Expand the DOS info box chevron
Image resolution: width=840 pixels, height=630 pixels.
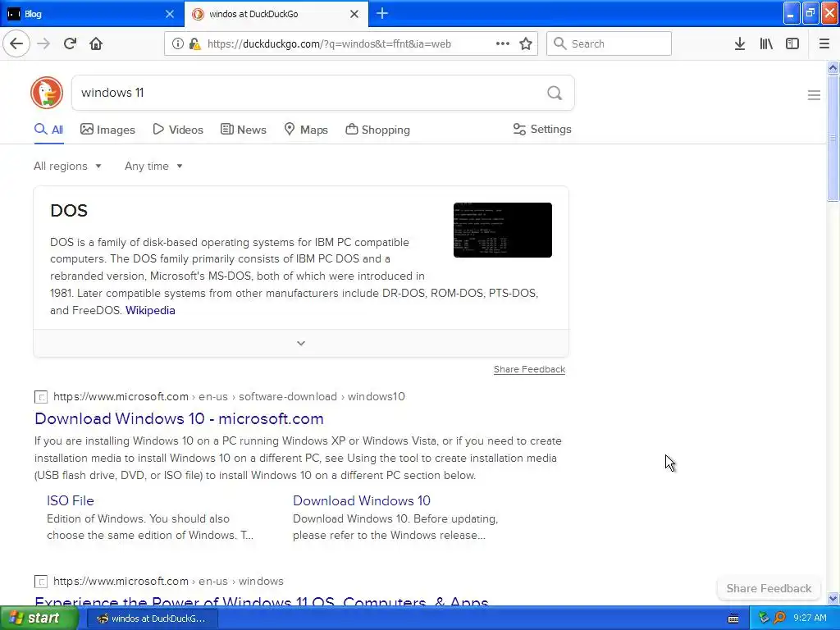pos(301,344)
